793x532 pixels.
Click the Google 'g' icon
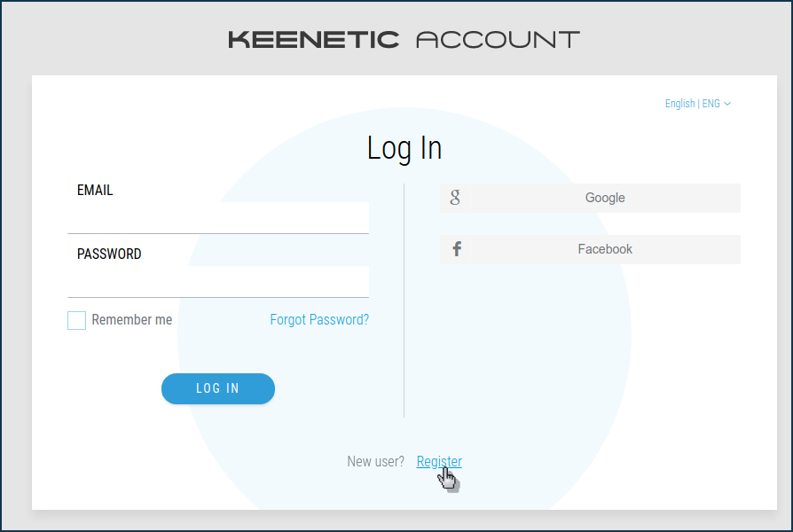pyautogui.click(x=455, y=198)
